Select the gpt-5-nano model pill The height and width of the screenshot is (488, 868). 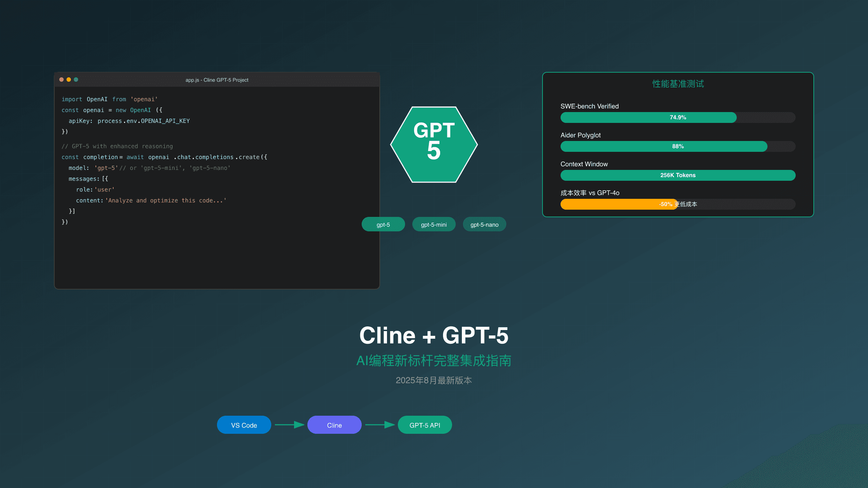(x=485, y=224)
